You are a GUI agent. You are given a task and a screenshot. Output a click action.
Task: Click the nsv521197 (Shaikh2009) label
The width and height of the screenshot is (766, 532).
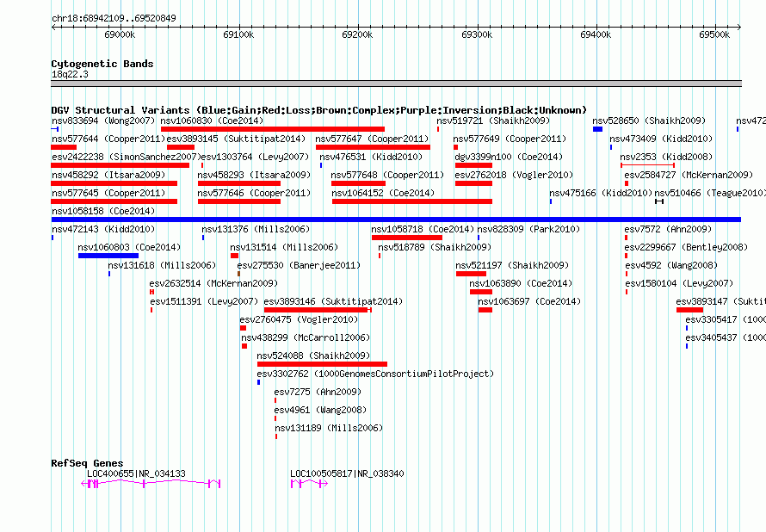(x=512, y=265)
